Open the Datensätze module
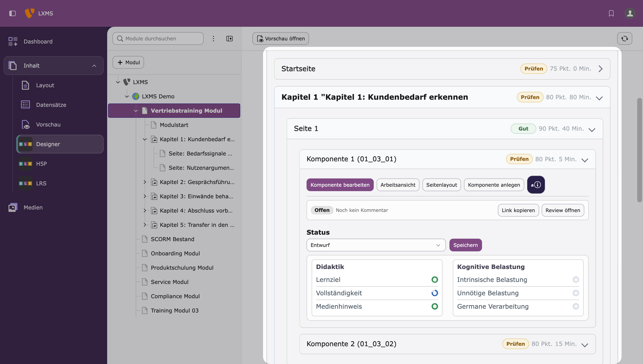 click(x=60, y=105)
